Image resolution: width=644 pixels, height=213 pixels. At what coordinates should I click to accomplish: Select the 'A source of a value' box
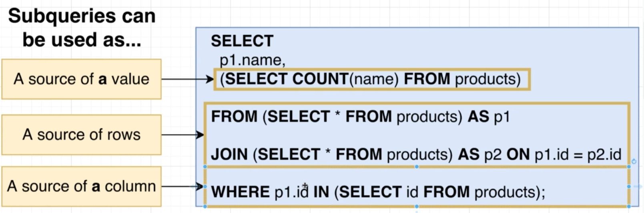point(81,79)
